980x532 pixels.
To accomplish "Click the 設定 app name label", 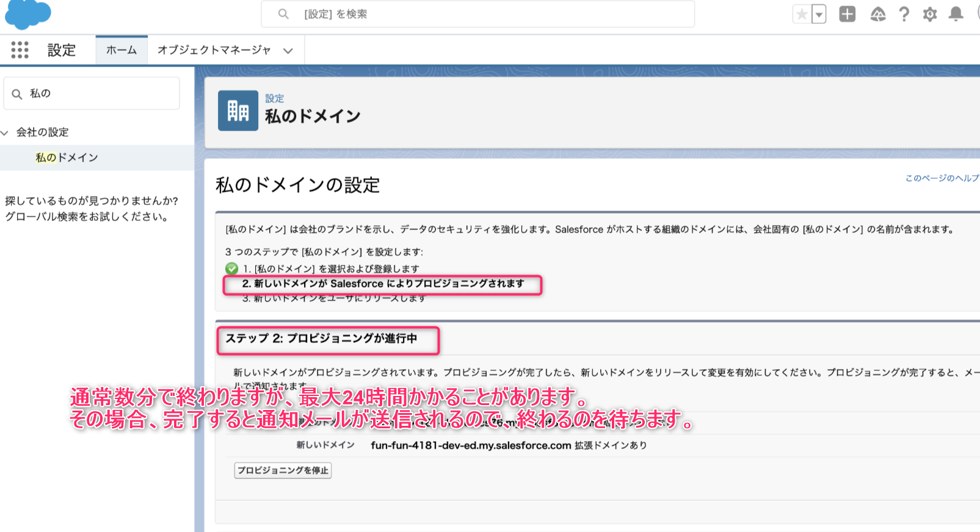I will click(62, 50).
